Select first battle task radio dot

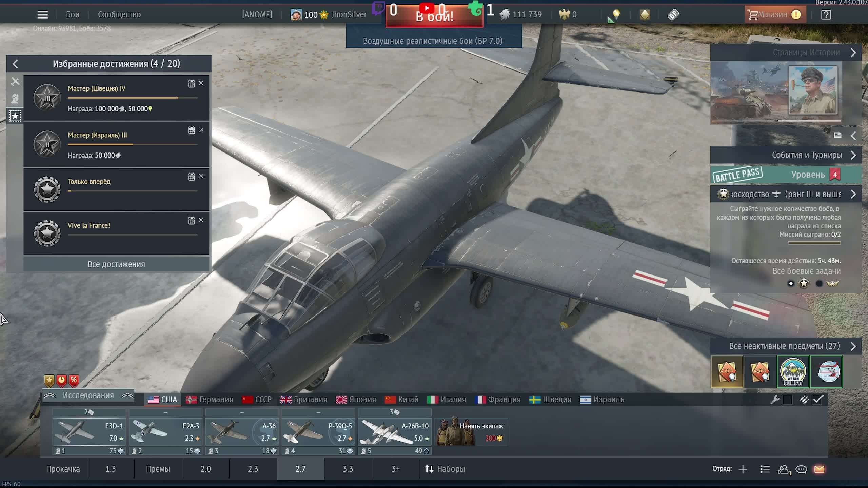(x=791, y=283)
